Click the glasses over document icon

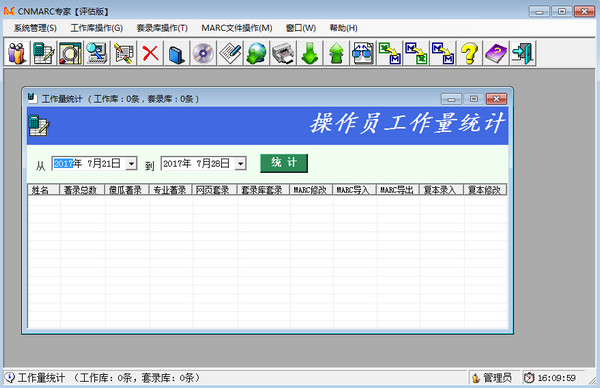coord(363,53)
